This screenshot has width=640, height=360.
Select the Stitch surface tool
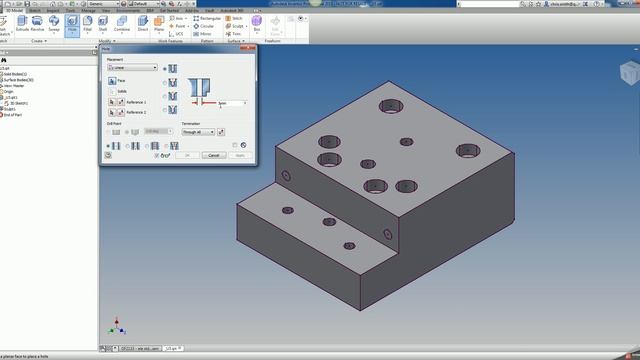(234, 18)
